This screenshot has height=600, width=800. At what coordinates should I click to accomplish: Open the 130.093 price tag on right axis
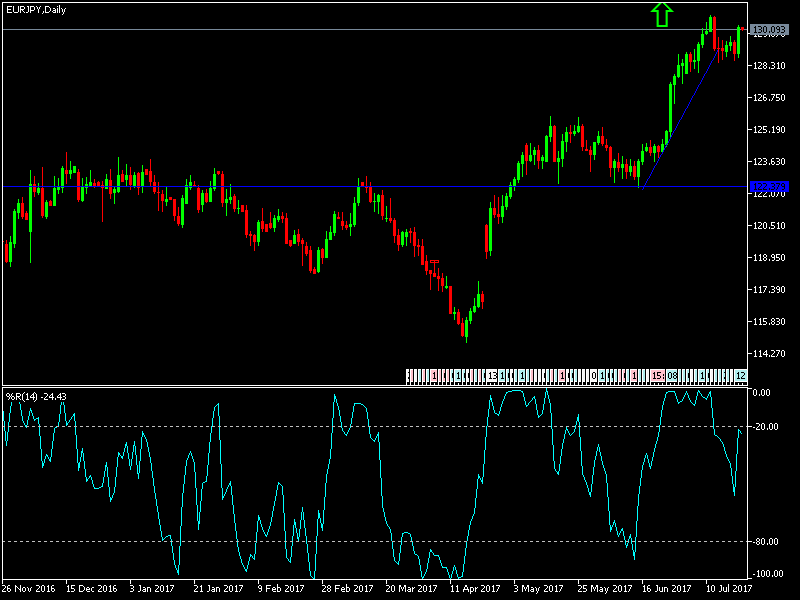770,30
